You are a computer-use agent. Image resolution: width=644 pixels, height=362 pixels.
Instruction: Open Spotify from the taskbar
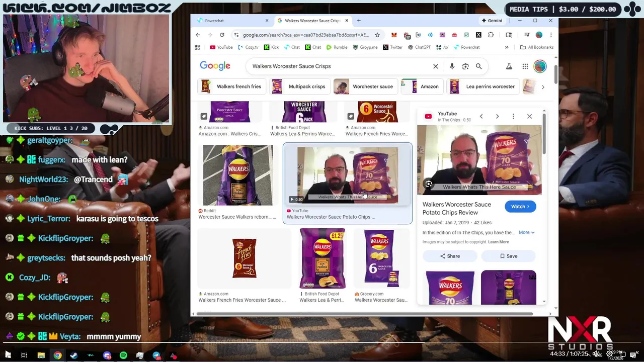[123, 355]
